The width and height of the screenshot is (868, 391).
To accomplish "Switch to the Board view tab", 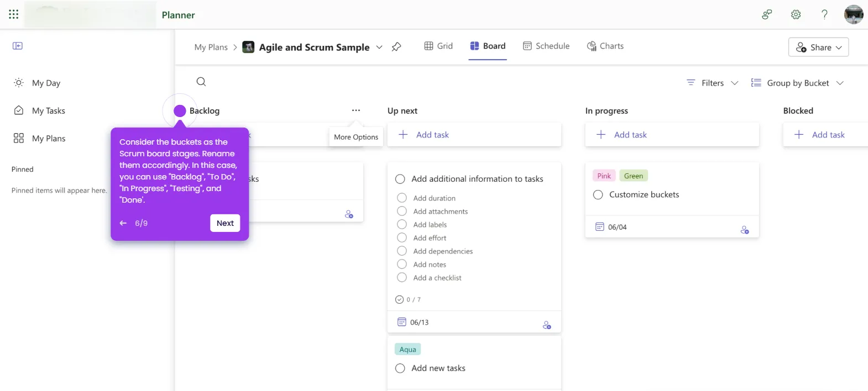I will point(488,46).
